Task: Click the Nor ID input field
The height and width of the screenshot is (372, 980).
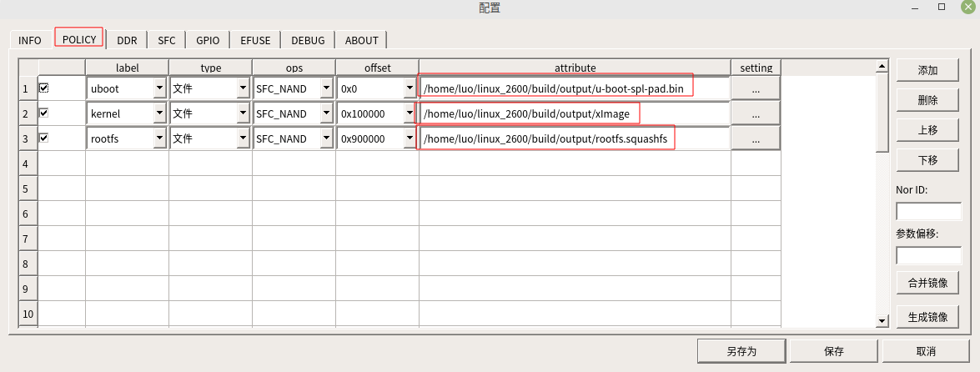Action: [928, 212]
